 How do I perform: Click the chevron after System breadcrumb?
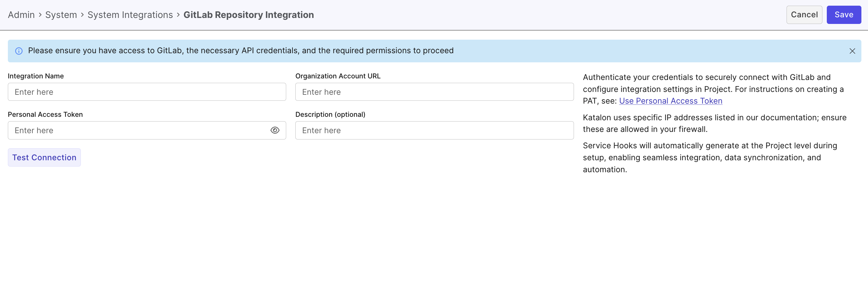click(x=82, y=15)
